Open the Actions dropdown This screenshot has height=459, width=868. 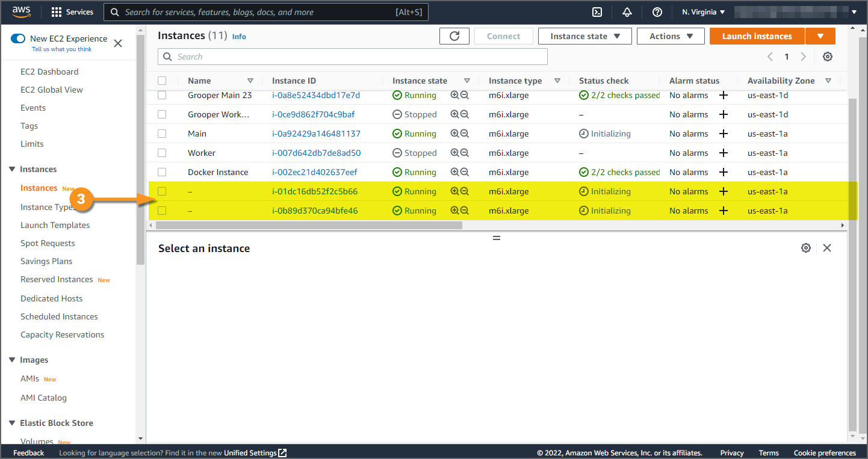pyautogui.click(x=671, y=36)
